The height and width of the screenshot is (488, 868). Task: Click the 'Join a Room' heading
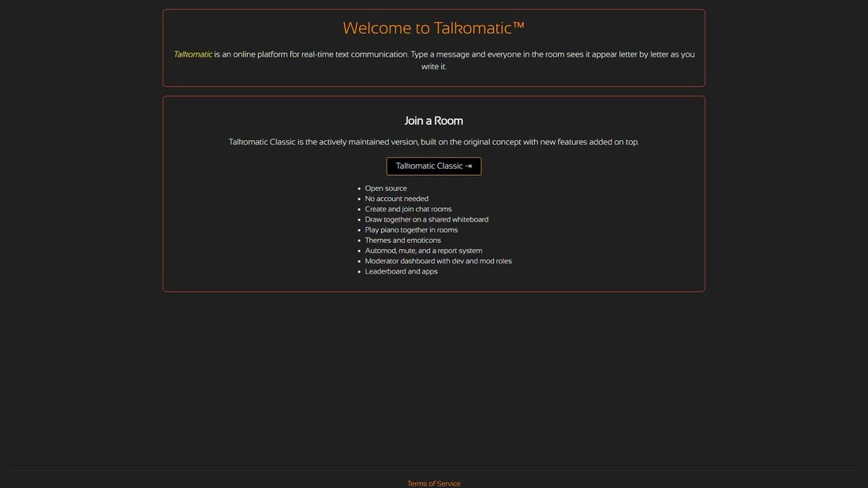coord(433,121)
